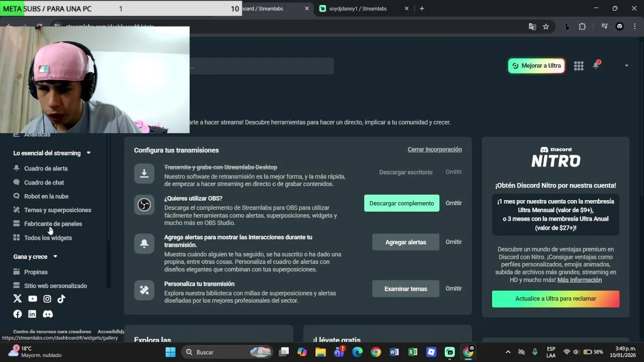Open a new browser tab
This screenshot has height=362, width=644.
pos(422,9)
